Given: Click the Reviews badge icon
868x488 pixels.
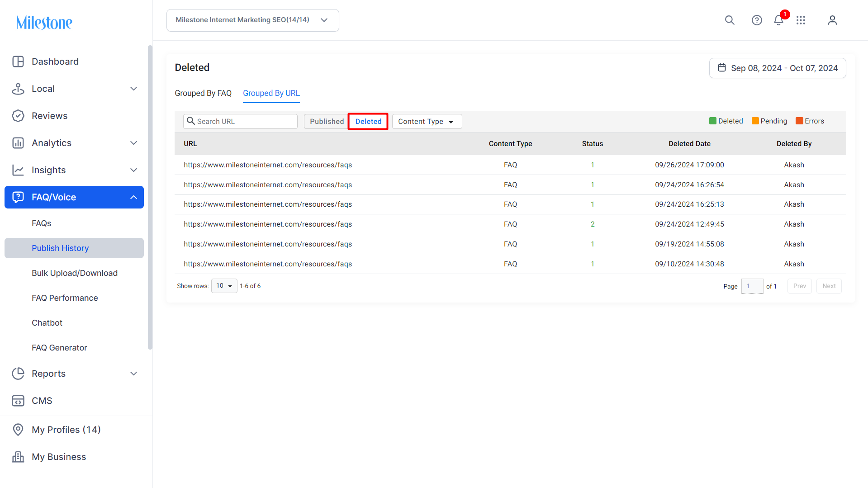Looking at the screenshot, I should tap(18, 116).
